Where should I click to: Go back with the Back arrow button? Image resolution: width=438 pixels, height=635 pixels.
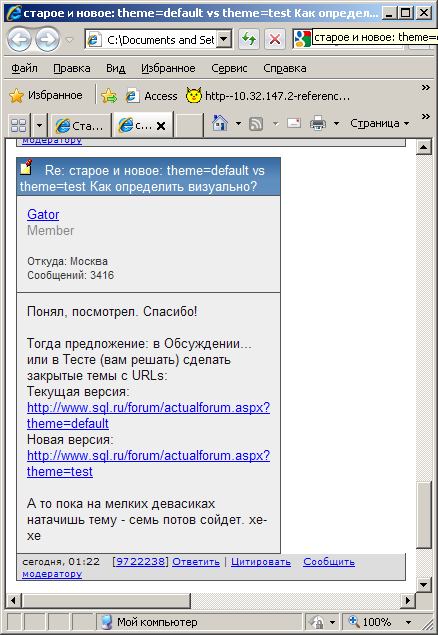point(19,40)
